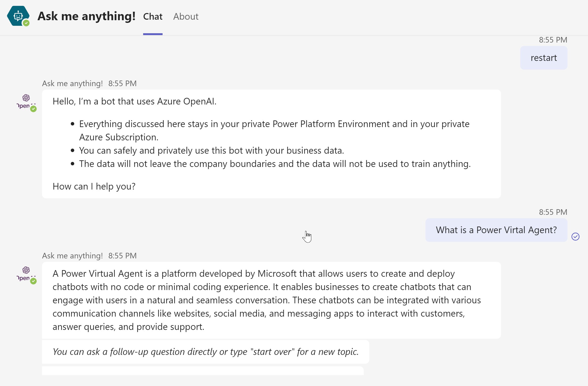The image size is (588, 386).
Task: Click the 'Ask me anything!' title
Action: [x=86, y=16]
